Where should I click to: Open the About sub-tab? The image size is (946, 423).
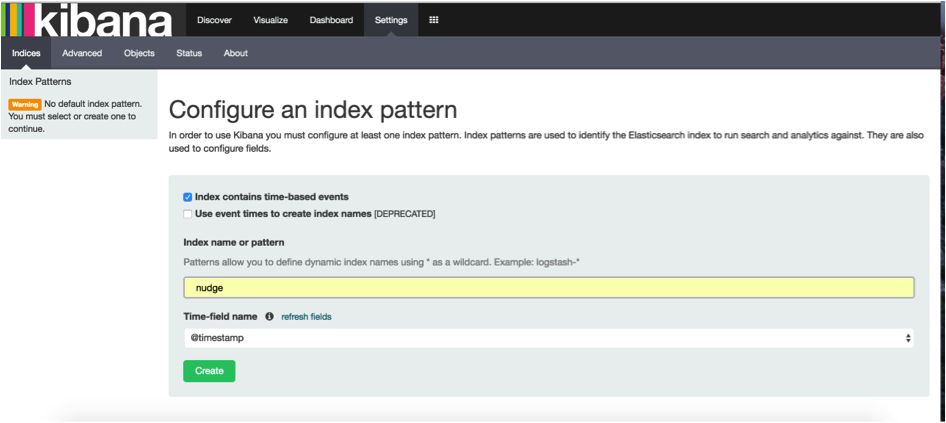pos(236,53)
